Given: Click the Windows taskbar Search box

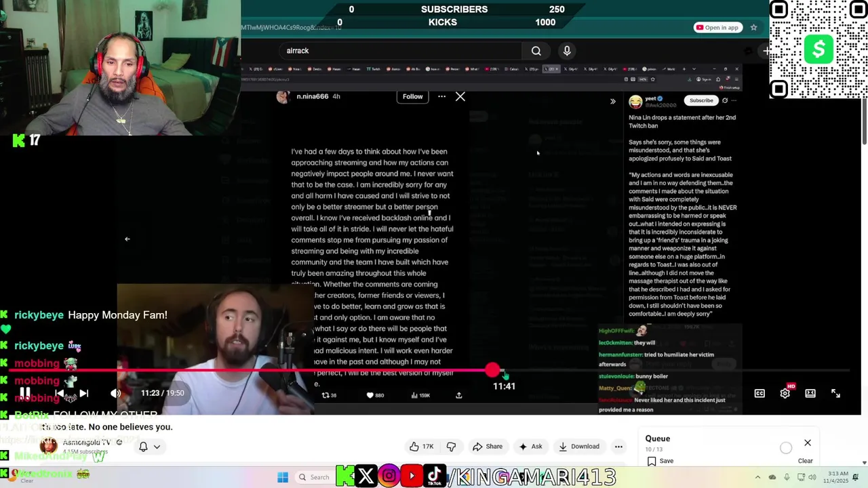Looking at the screenshot, I should point(315,477).
